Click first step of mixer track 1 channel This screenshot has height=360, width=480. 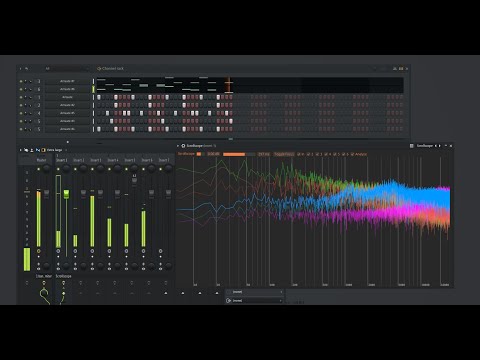[x=99, y=97]
